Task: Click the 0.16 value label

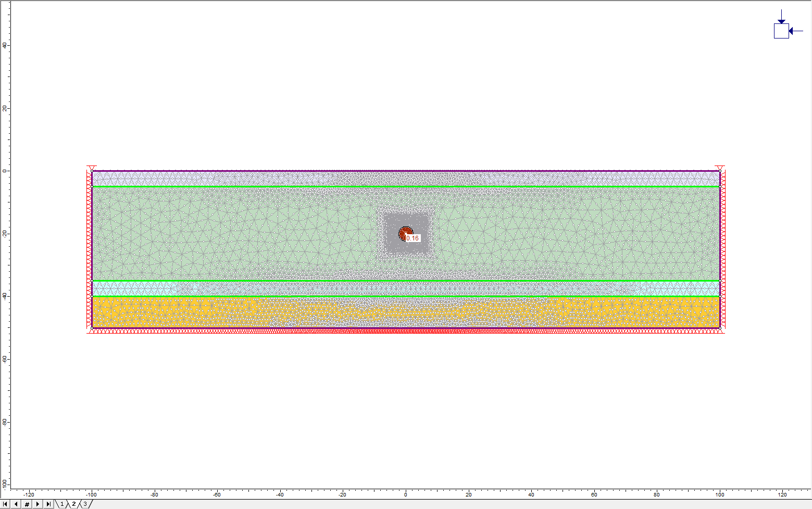Action: click(413, 238)
